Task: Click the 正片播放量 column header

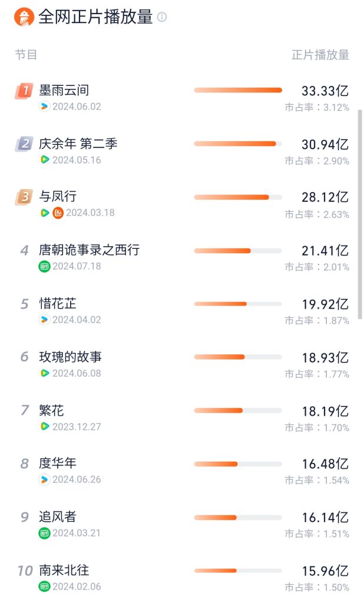Action: pyautogui.click(x=320, y=55)
